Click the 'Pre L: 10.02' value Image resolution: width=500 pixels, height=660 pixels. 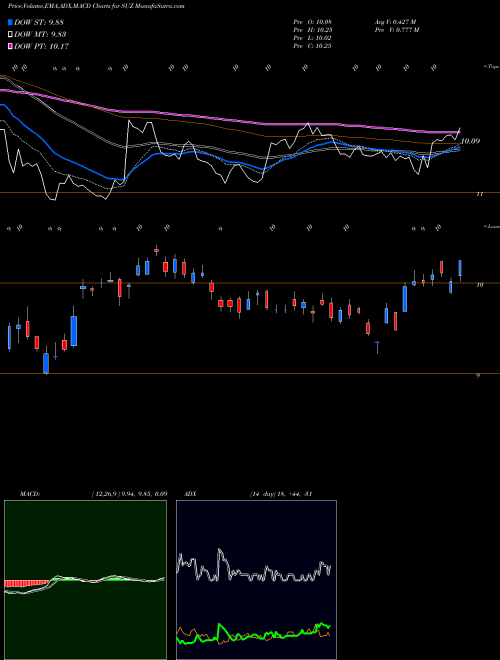[x=313, y=38]
